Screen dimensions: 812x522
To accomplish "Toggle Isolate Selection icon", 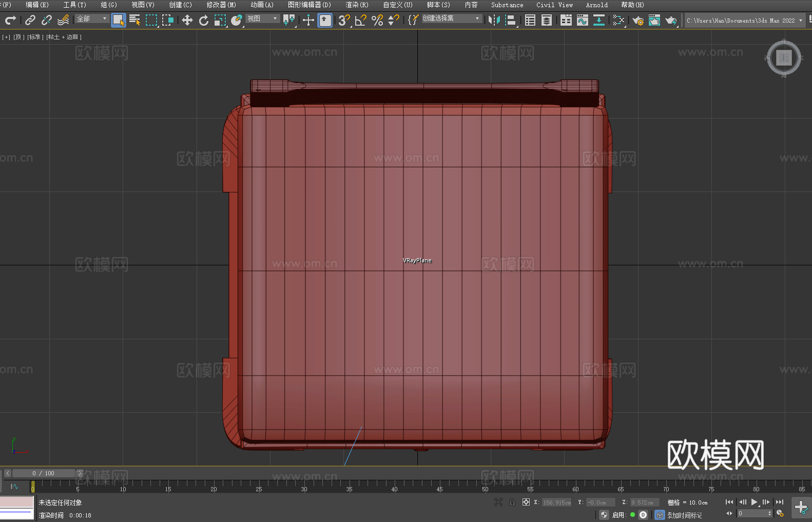I will [x=498, y=502].
